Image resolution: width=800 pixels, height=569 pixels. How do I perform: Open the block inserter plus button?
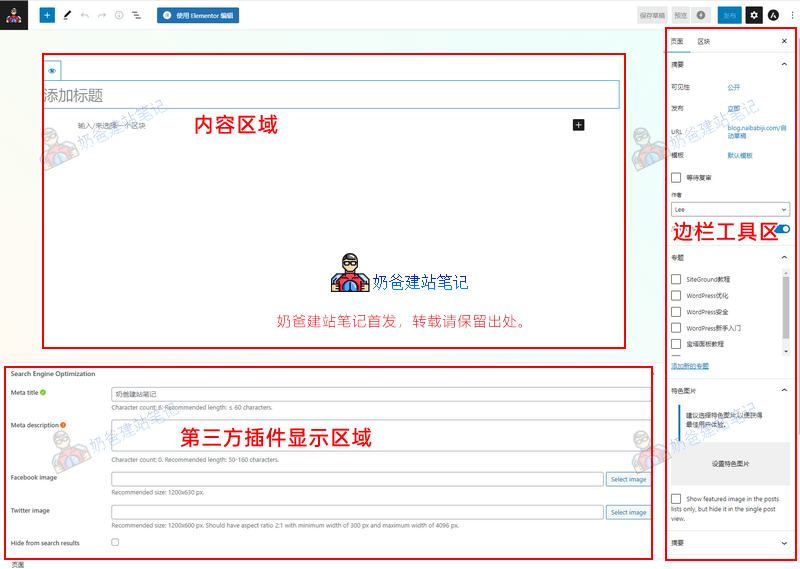point(47,15)
